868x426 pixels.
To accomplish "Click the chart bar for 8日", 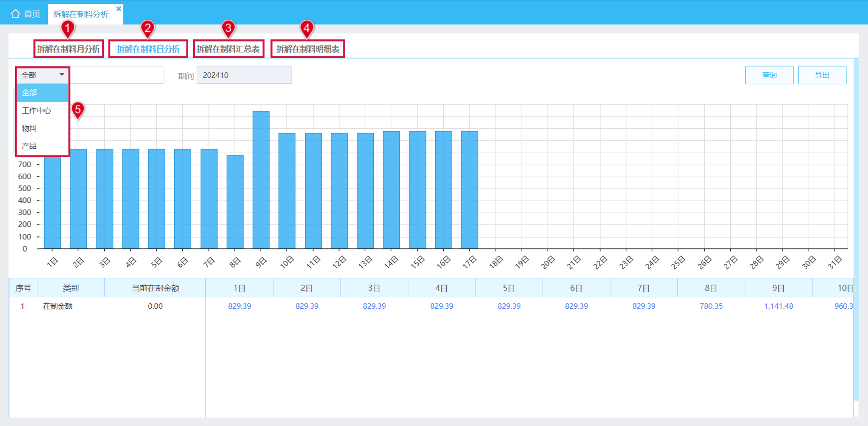I will click(235, 202).
